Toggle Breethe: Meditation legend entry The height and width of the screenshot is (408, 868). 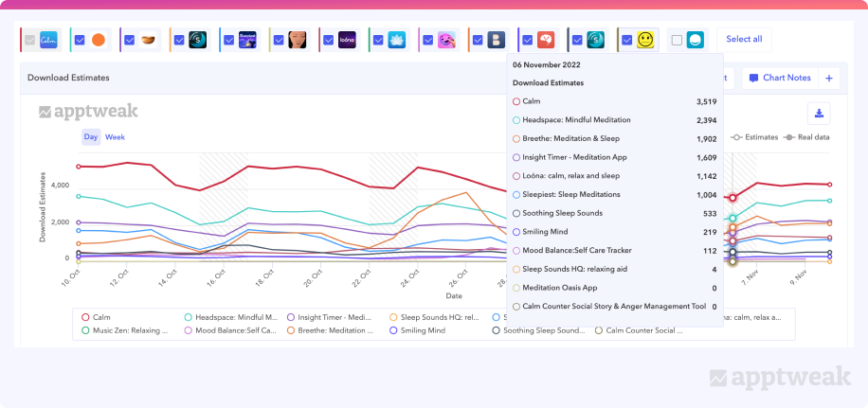[330, 330]
